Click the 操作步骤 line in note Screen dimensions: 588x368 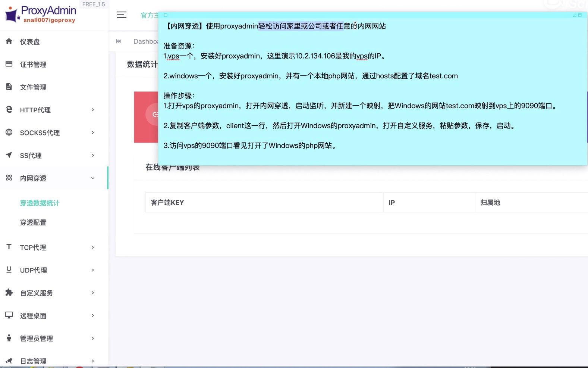pyautogui.click(x=179, y=96)
